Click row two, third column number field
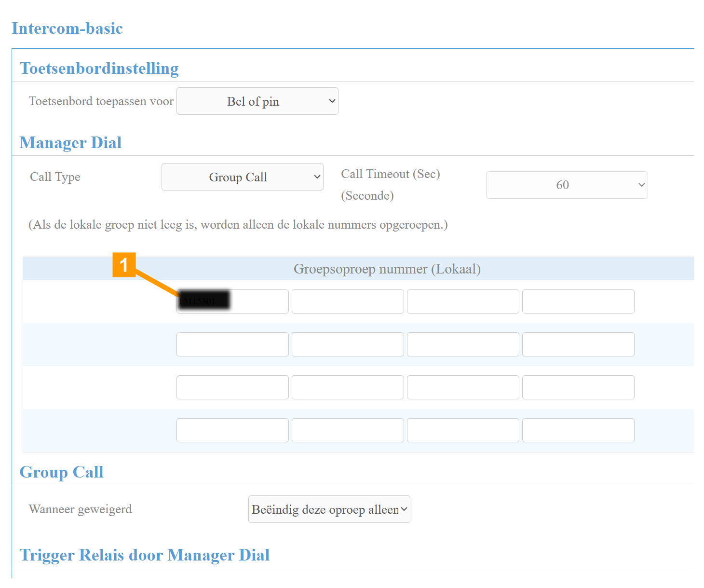The height and width of the screenshot is (588, 704). (463, 344)
